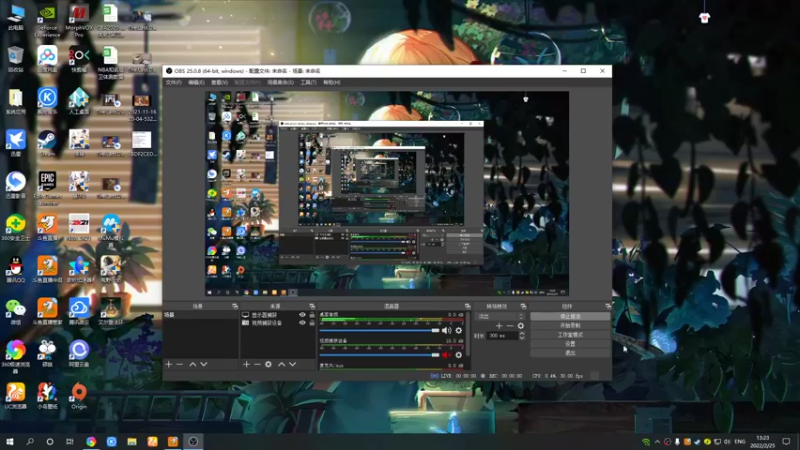The width and height of the screenshot is (800, 450).
Task: Move selected source down in Sources panel
Action: (x=292, y=364)
